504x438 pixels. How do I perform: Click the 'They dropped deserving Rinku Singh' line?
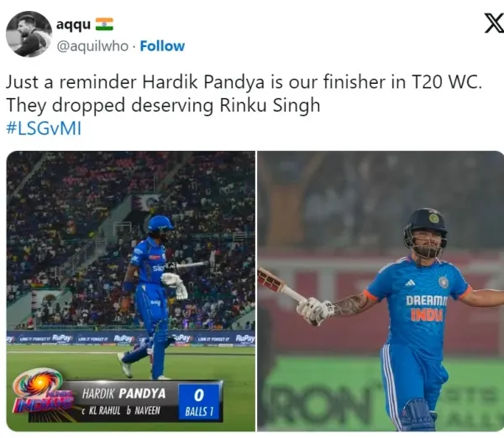tap(163, 106)
